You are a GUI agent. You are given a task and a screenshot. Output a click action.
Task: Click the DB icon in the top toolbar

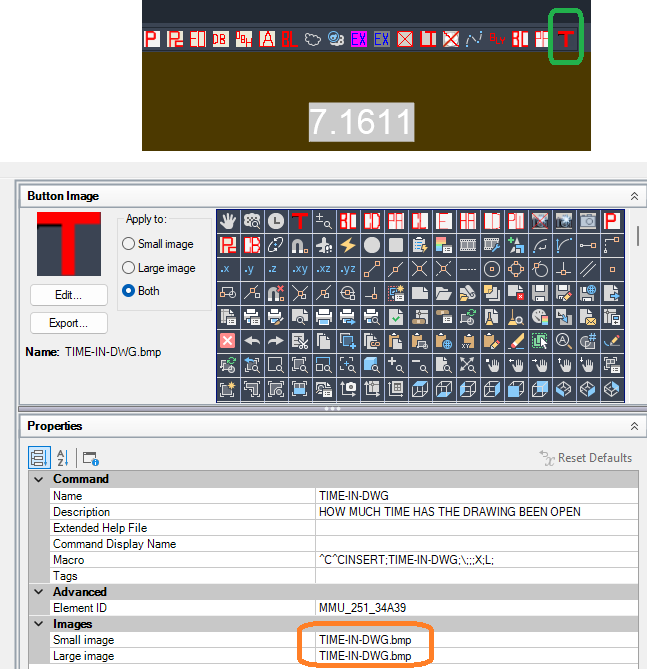click(221, 39)
